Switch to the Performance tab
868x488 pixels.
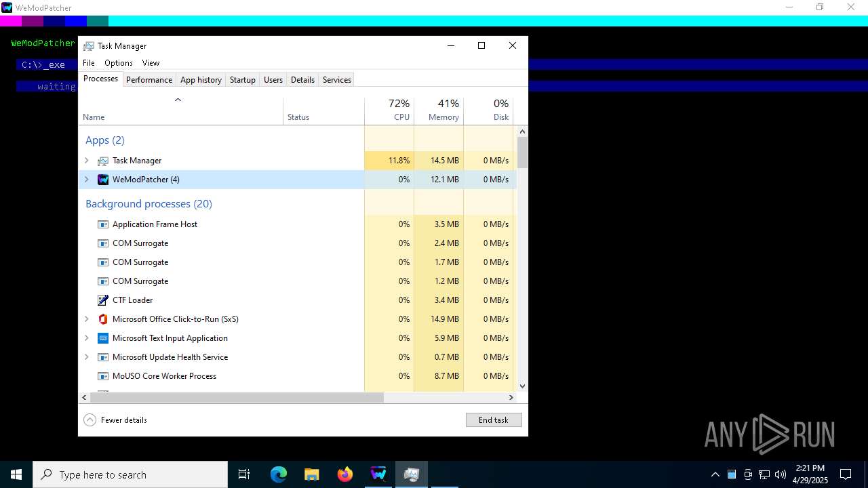pos(149,80)
